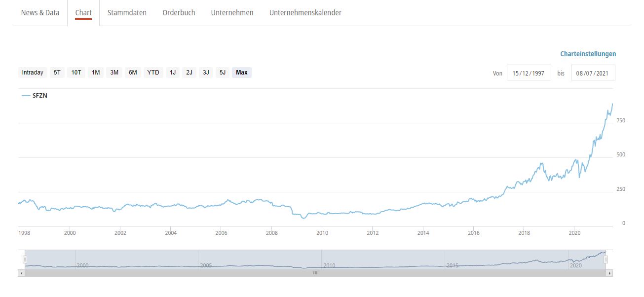Click the navigator scrollbar right arrow

click(x=610, y=273)
